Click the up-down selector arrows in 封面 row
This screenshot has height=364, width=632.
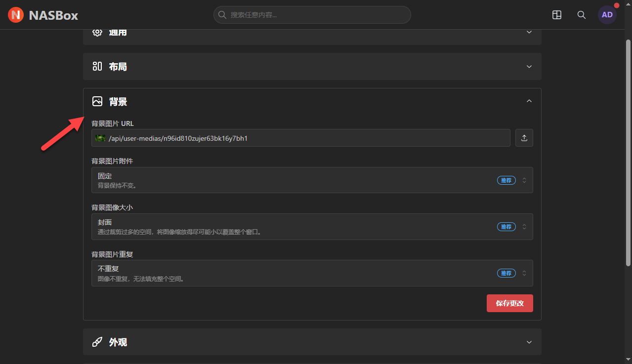click(x=524, y=227)
